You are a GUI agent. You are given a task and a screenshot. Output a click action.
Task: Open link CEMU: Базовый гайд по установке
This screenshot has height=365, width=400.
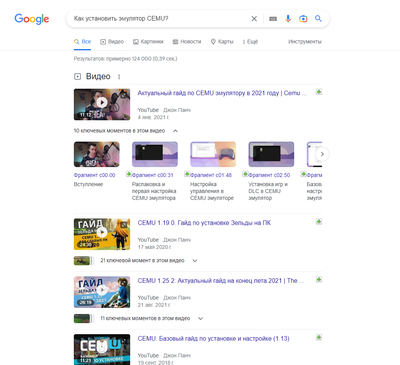(x=213, y=338)
